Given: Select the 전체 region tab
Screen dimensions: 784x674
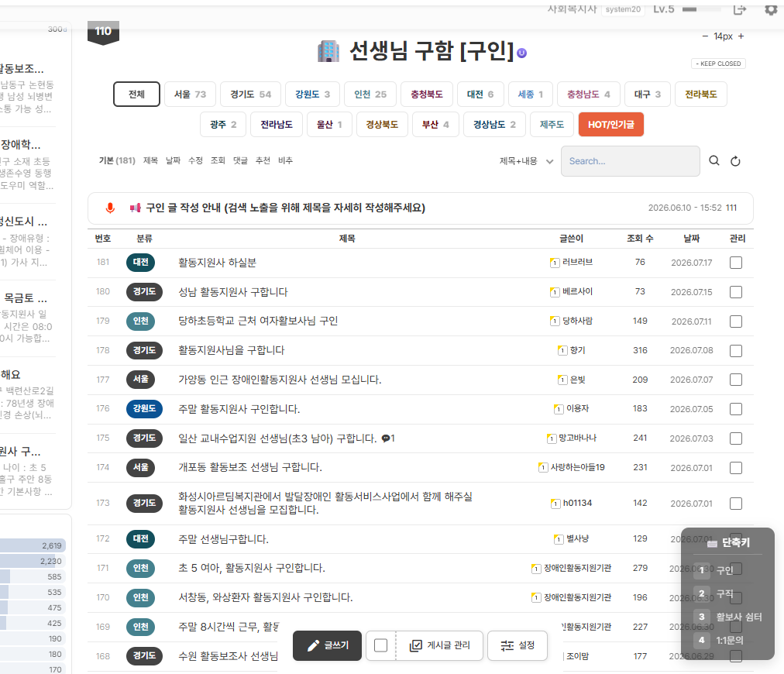Looking at the screenshot, I should coord(136,94).
